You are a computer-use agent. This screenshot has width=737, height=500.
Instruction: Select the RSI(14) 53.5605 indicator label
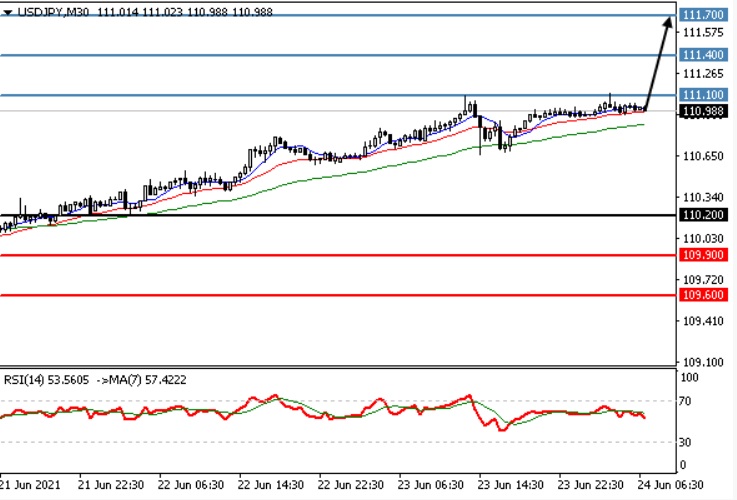pos(46,380)
